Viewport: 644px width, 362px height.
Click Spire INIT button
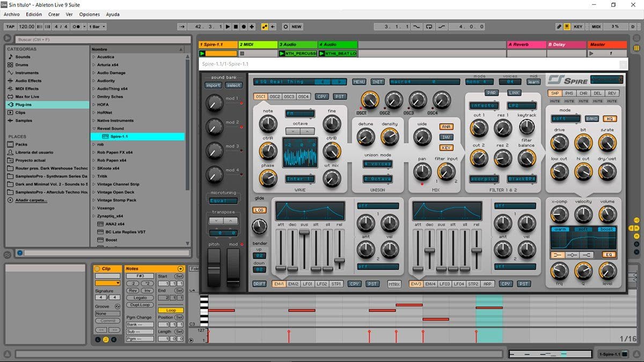[x=378, y=82]
